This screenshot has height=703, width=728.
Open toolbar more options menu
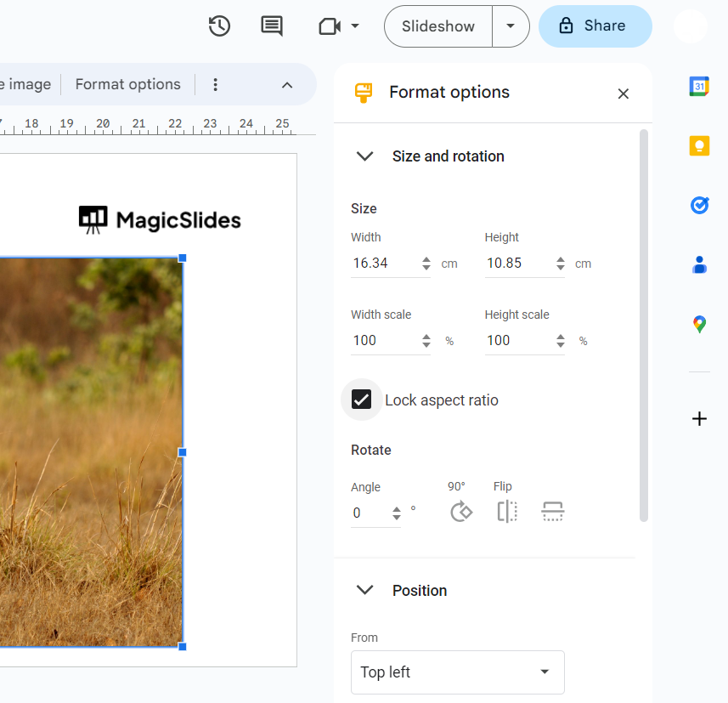click(x=215, y=84)
